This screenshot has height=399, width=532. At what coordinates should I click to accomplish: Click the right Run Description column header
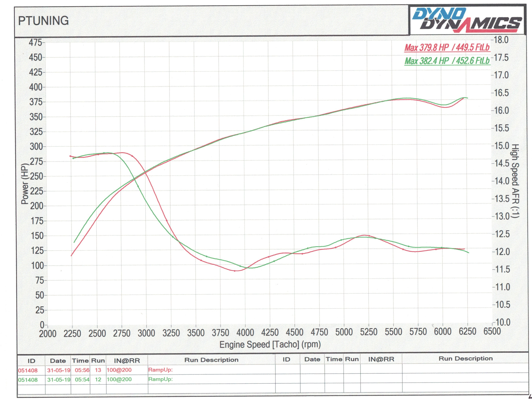466,358
